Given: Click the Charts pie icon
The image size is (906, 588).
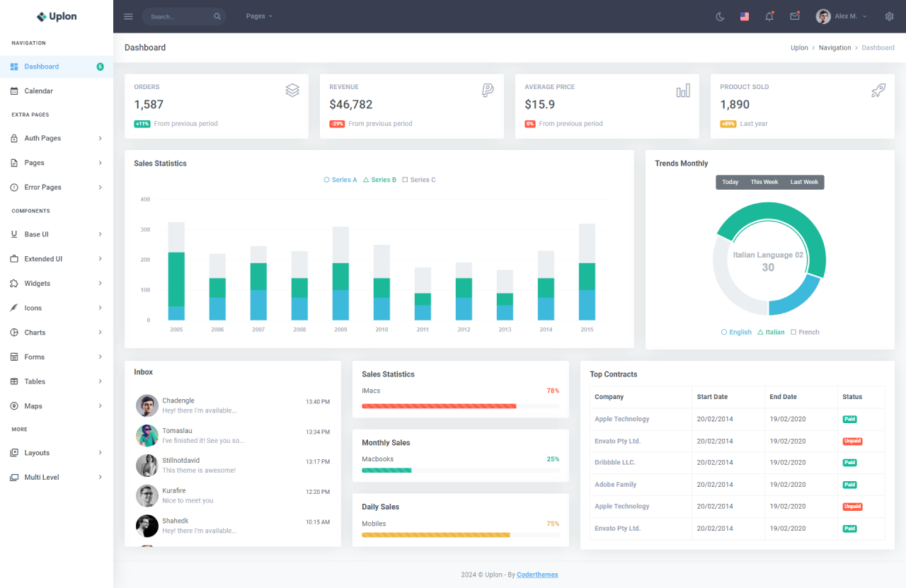Looking at the screenshot, I should [x=14, y=333].
